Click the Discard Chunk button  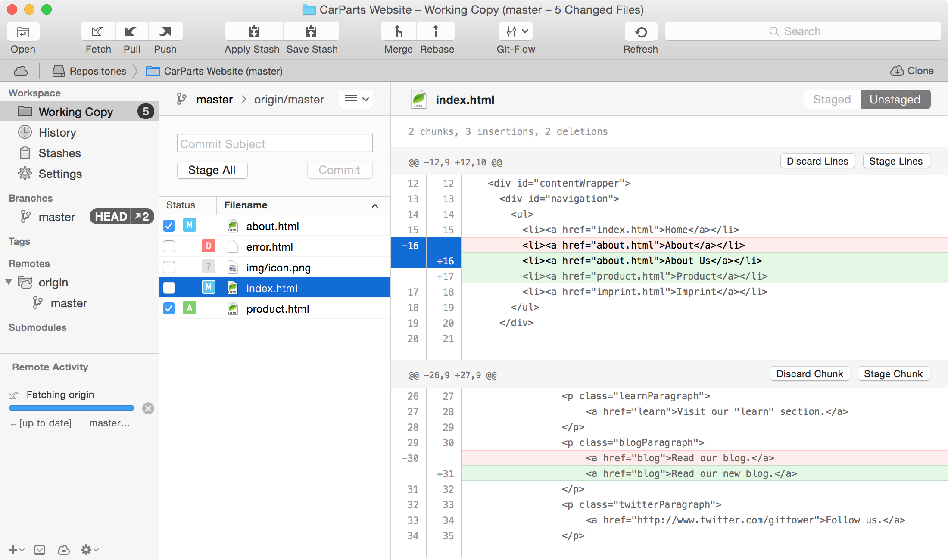pos(809,374)
